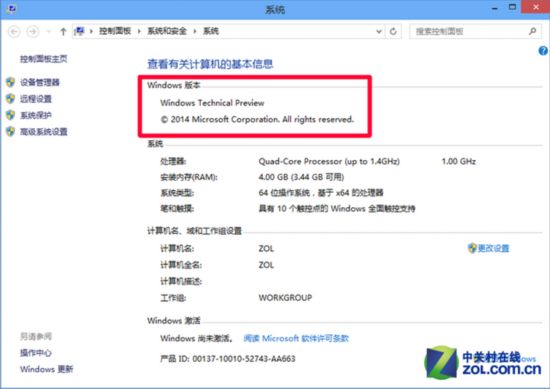Viewport: 550px width, 389px height.
Task: Click 1.00 GHz processor speed value
Action: pos(459,161)
